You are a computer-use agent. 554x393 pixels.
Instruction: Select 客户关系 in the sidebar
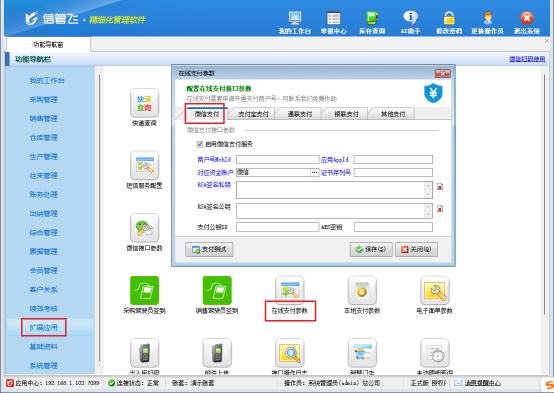[x=43, y=290]
